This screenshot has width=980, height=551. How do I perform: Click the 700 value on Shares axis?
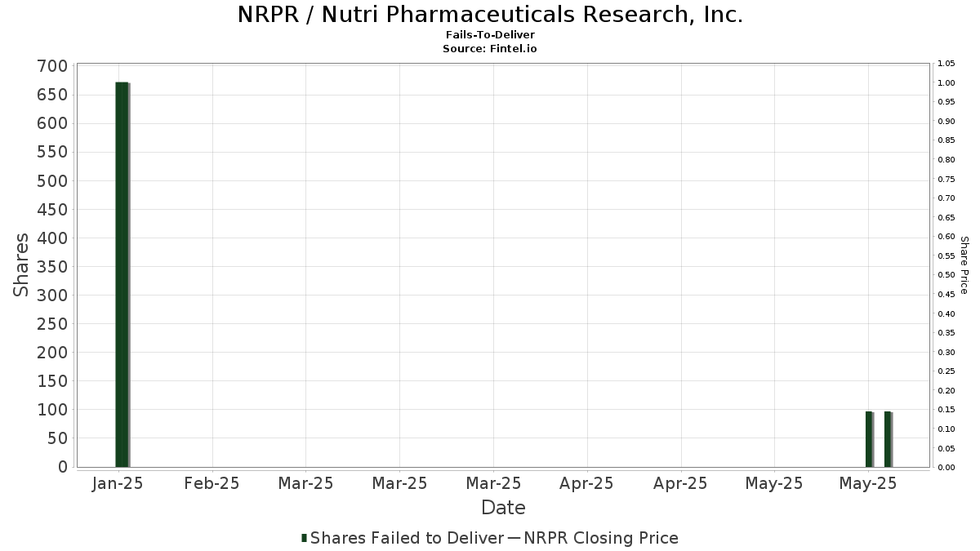point(51,66)
